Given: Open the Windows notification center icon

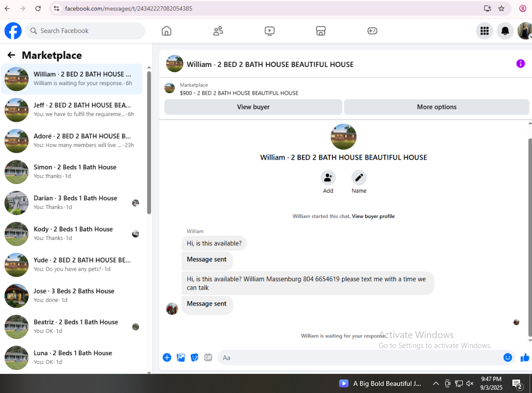Looking at the screenshot, I should pyautogui.click(x=517, y=384).
